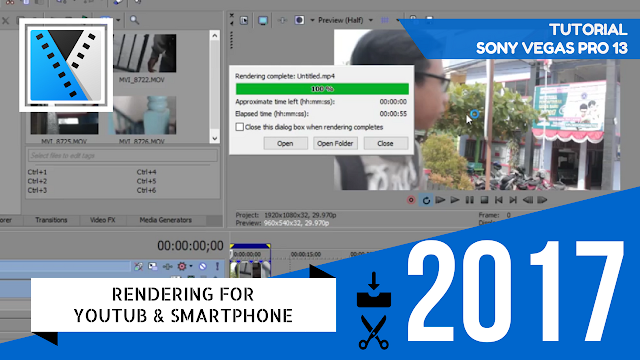
Task: Click the 'Select files to edit tags' field
Action: (122, 156)
